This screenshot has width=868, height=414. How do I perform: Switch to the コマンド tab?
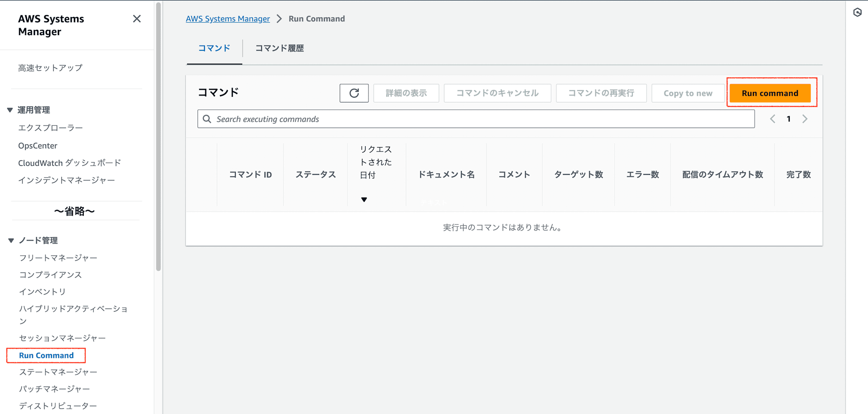coord(214,48)
